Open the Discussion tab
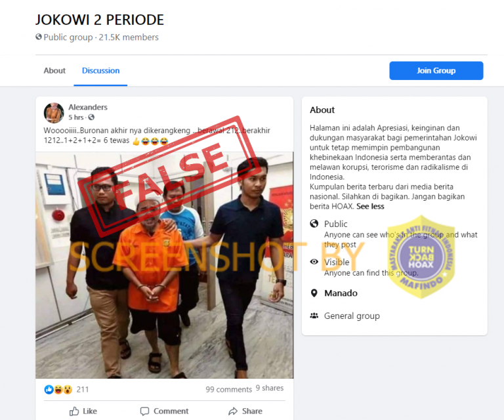Viewport: 504px width, 420px height. click(x=100, y=71)
